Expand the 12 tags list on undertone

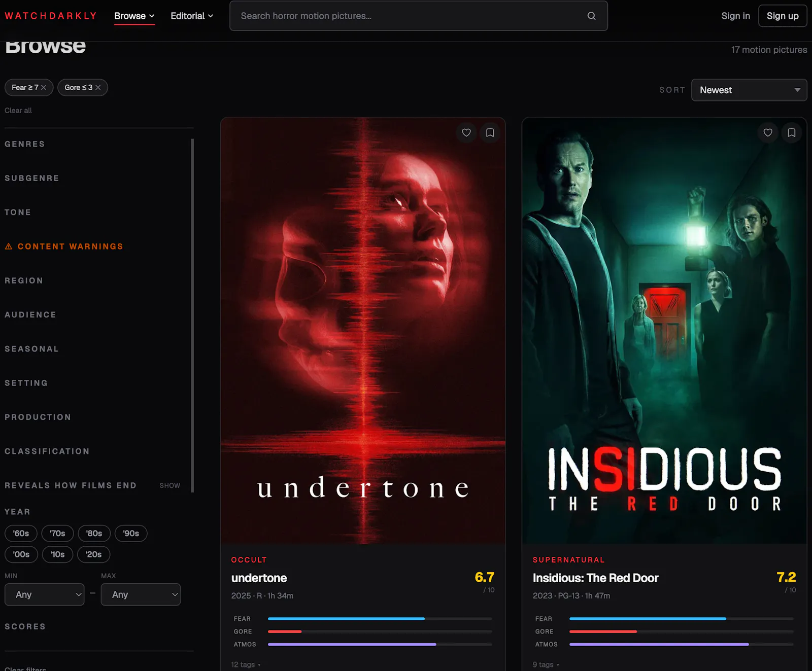(x=246, y=665)
